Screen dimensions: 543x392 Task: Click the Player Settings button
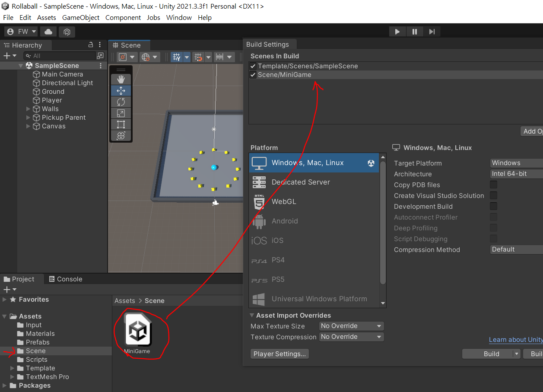pos(279,354)
